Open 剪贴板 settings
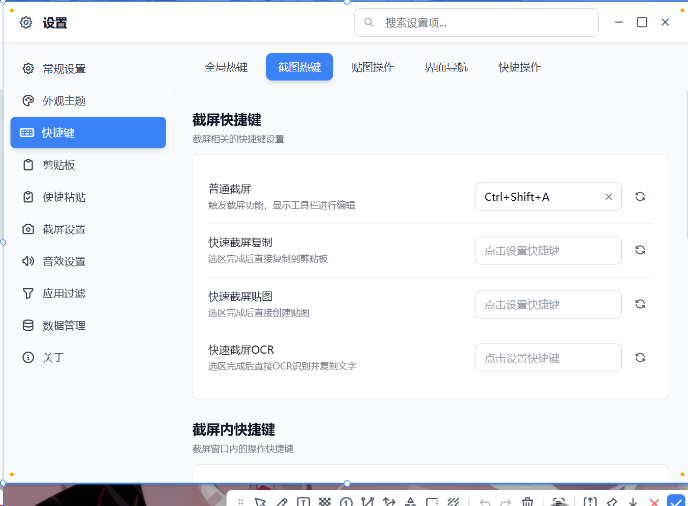The width and height of the screenshot is (688, 506). [x=88, y=165]
